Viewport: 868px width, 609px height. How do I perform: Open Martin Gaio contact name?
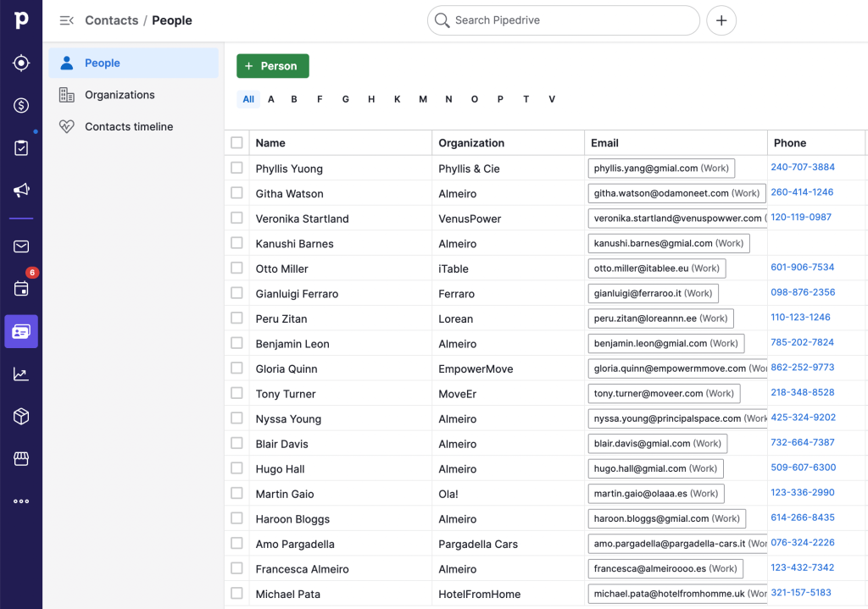(x=285, y=494)
